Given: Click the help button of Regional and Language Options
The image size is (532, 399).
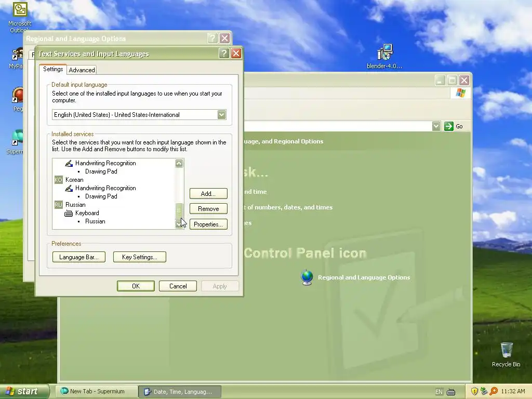Looking at the screenshot, I should (x=212, y=38).
